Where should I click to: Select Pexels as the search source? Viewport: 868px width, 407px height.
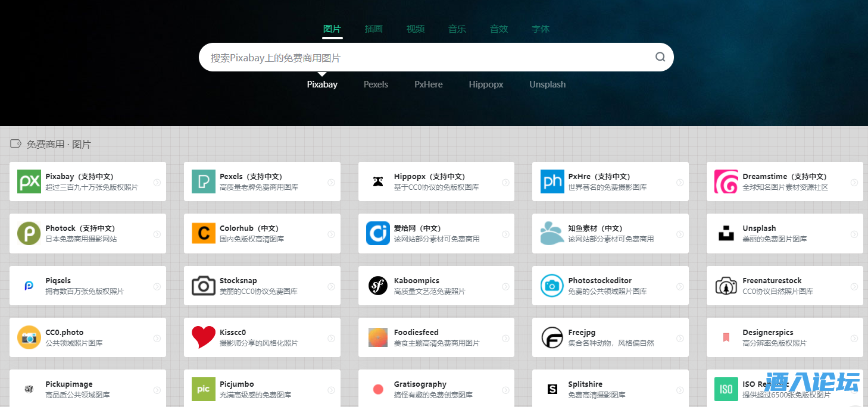[x=376, y=84]
